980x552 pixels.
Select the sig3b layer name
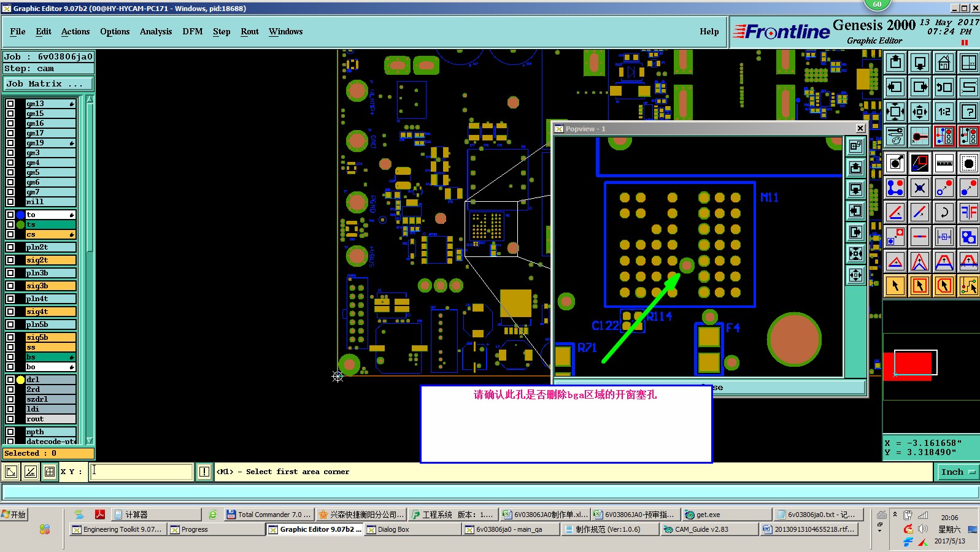click(50, 286)
